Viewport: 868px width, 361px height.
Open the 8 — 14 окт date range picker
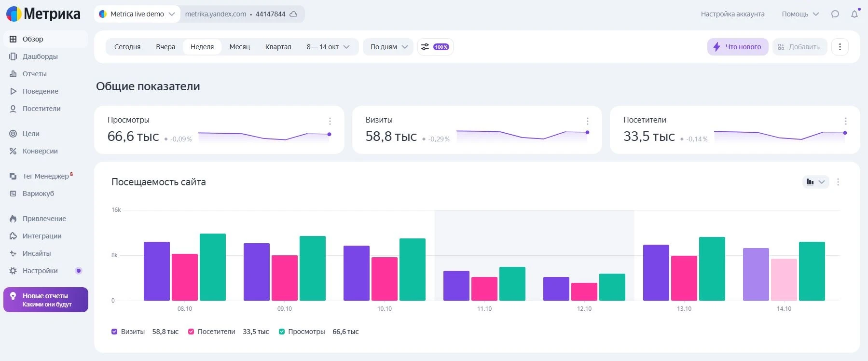[328, 47]
